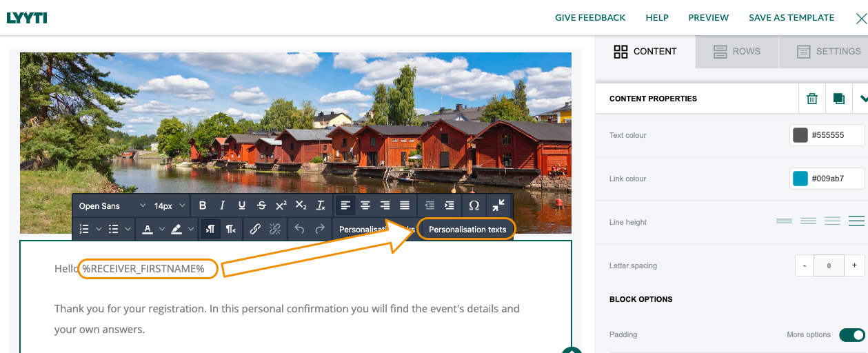The width and height of the screenshot is (868, 353).
Task: Expand bulleted list style options
Action: (128, 229)
